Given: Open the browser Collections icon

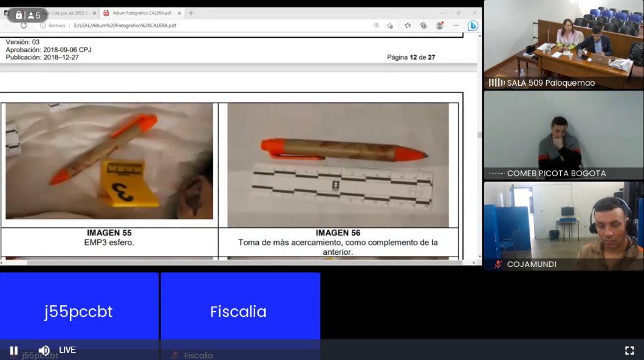Looking at the screenshot, I should tap(423, 26).
